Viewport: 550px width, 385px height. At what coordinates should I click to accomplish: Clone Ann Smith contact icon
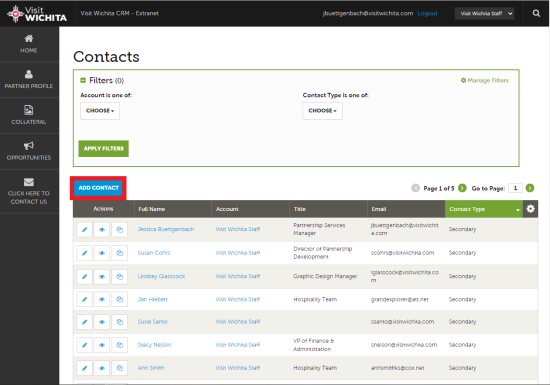click(120, 368)
